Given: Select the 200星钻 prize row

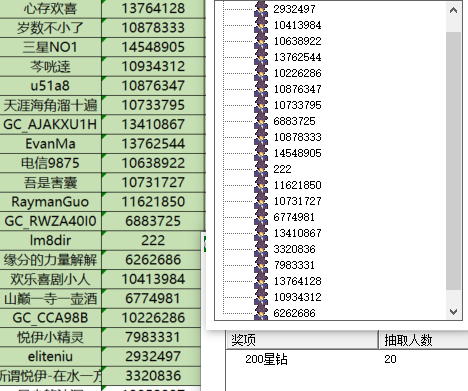Looking at the screenshot, I should coord(347,359).
